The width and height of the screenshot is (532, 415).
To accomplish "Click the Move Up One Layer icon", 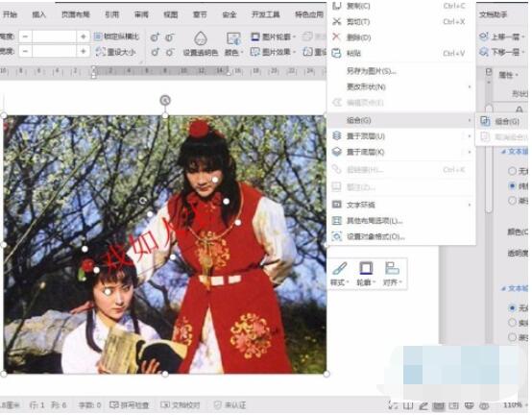I will [x=483, y=37].
